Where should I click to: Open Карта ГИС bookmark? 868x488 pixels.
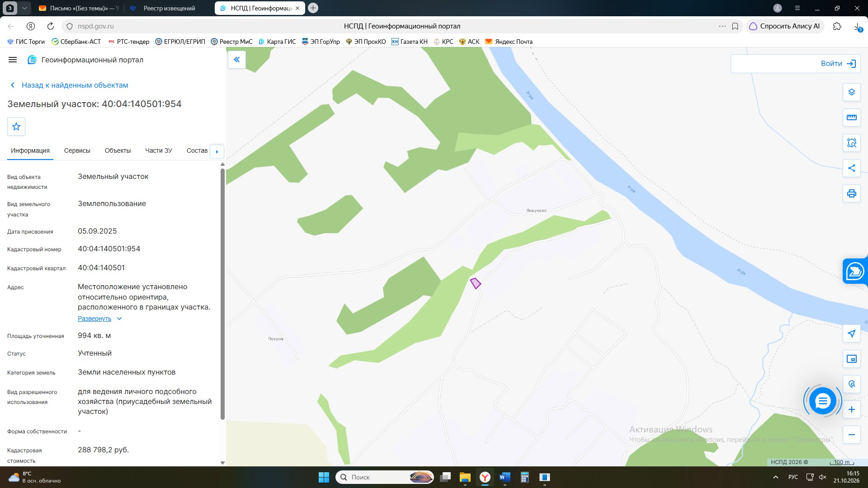click(x=277, y=42)
